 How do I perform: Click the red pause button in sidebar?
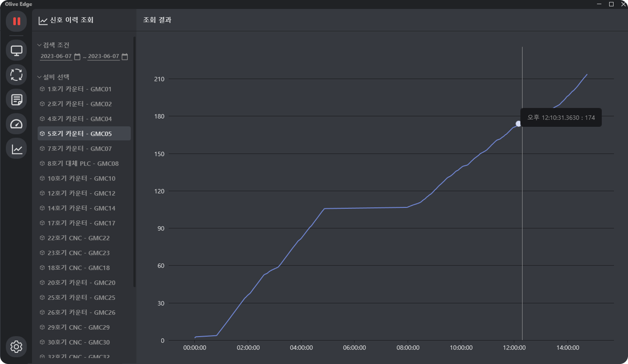(x=16, y=21)
